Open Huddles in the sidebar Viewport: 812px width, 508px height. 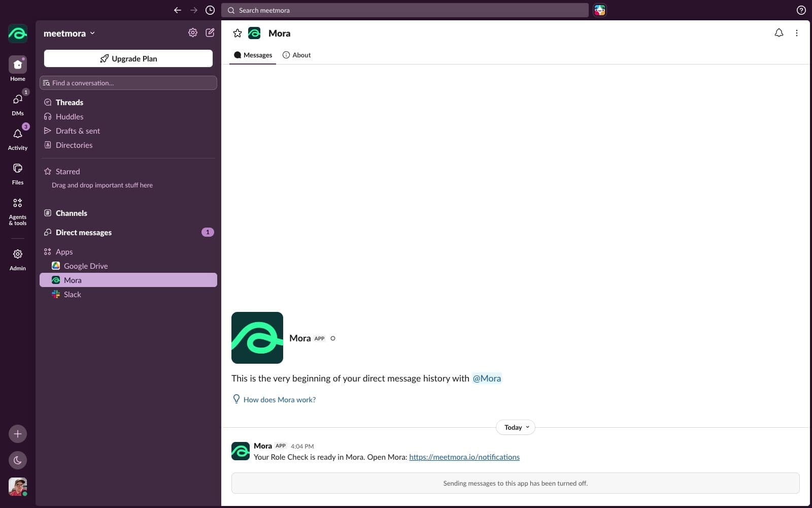point(128,116)
